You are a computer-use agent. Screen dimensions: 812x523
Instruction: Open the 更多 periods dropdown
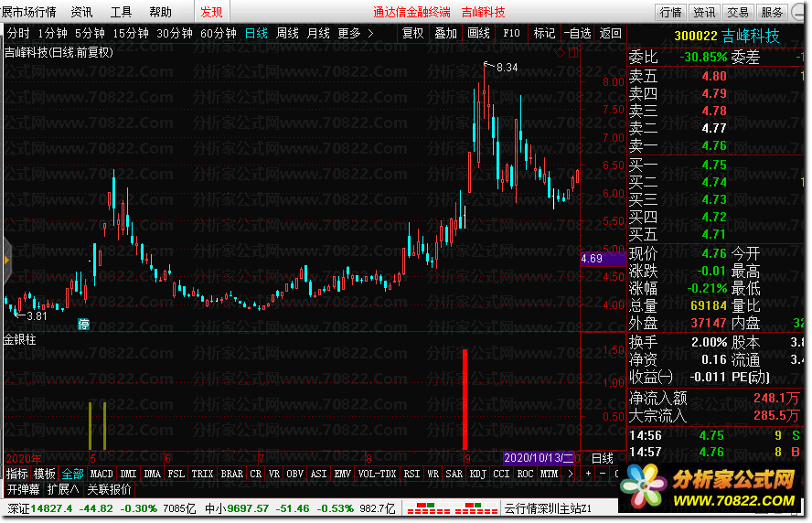tap(355, 34)
